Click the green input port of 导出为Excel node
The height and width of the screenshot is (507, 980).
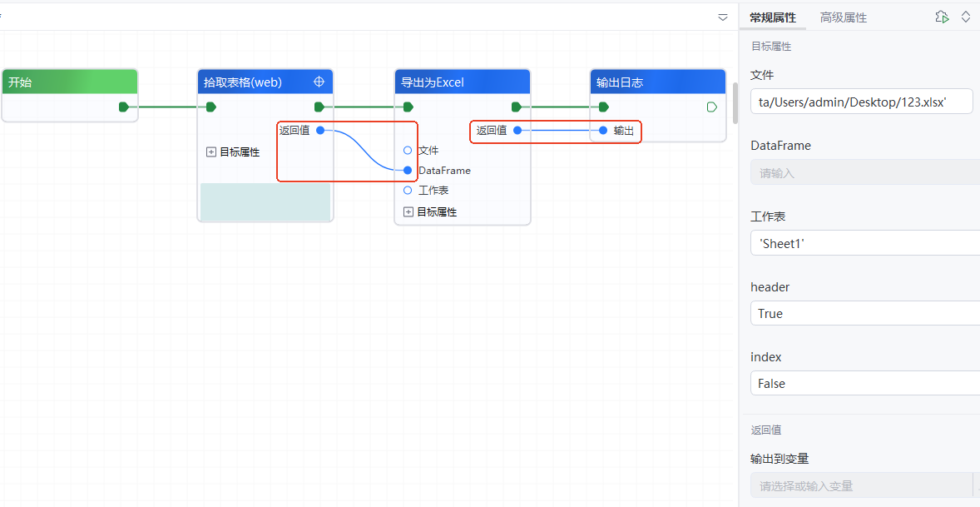tap(408, 107)
